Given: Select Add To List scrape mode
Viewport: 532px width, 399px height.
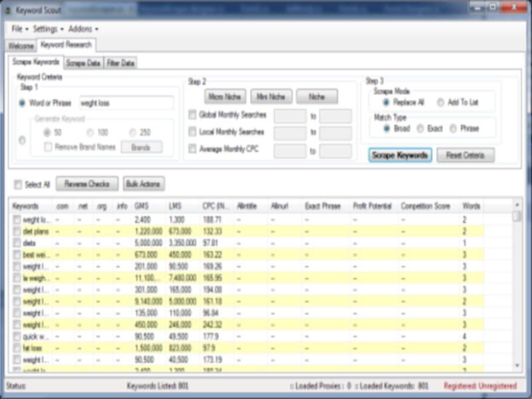Looking at the screenshot, I should click(440, 102).
